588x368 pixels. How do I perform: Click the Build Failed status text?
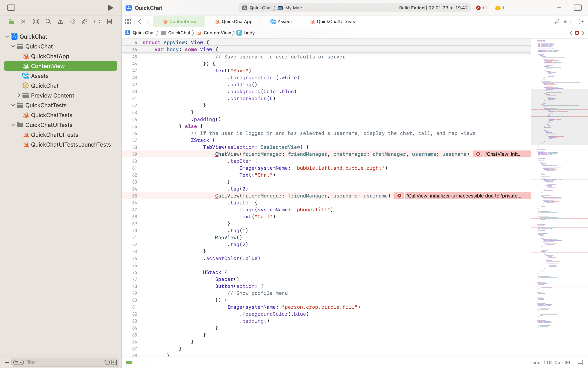point(433,8)
